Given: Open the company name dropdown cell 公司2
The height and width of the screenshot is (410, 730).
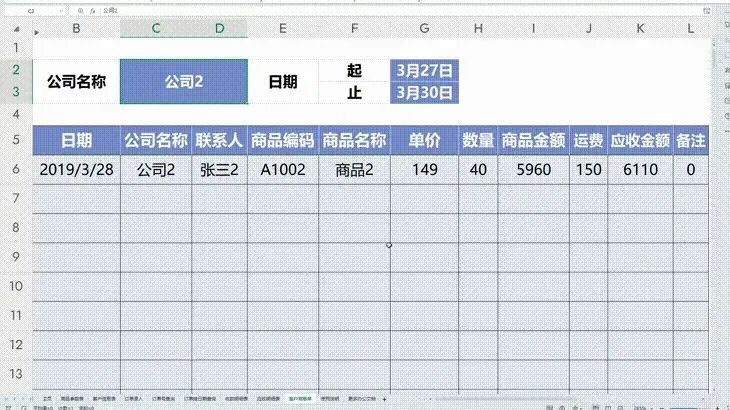Looking at the screenshot, I should pos(184,82).
